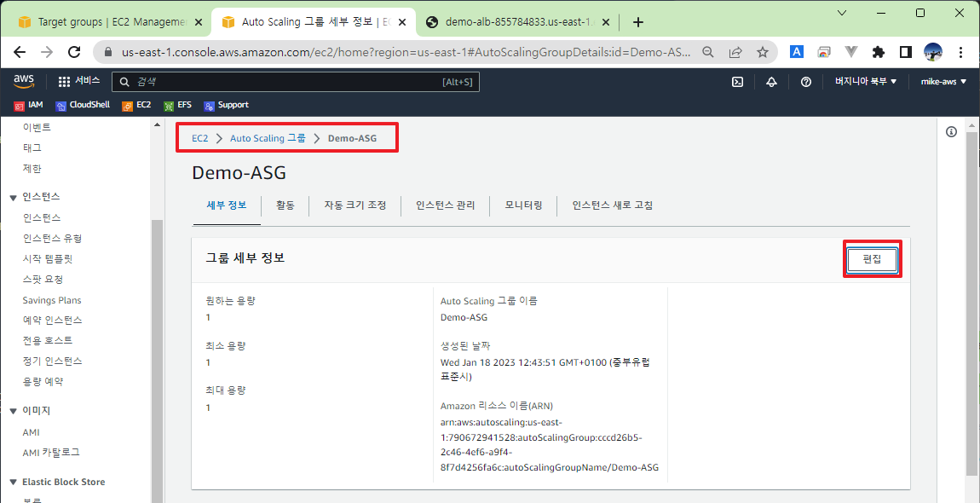980x503 pixels.
Task: Collapse the Elastic Block Store section
Action: 13,483
